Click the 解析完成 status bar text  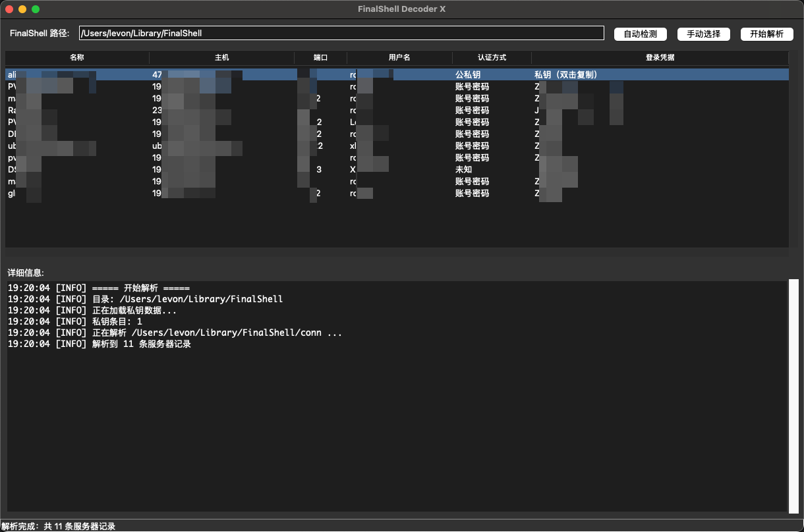58,526
